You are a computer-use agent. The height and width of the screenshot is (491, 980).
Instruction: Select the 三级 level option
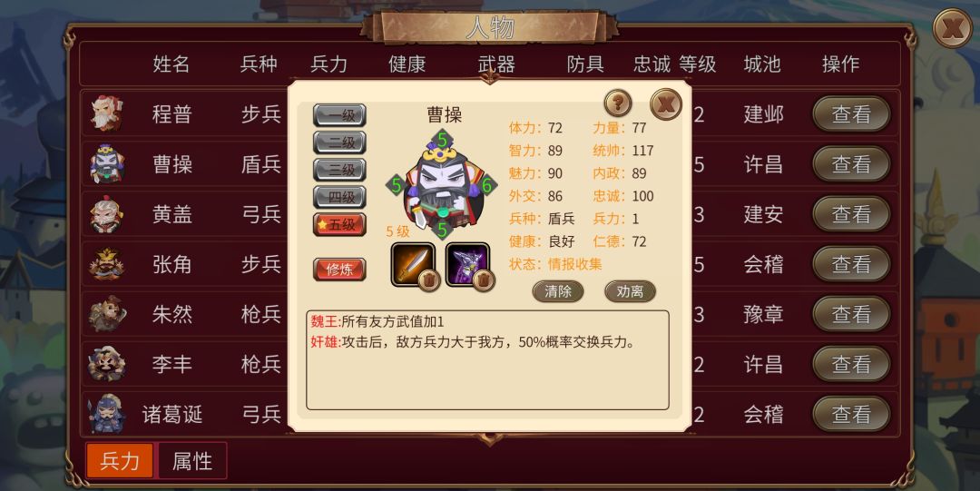click(339, 170)
